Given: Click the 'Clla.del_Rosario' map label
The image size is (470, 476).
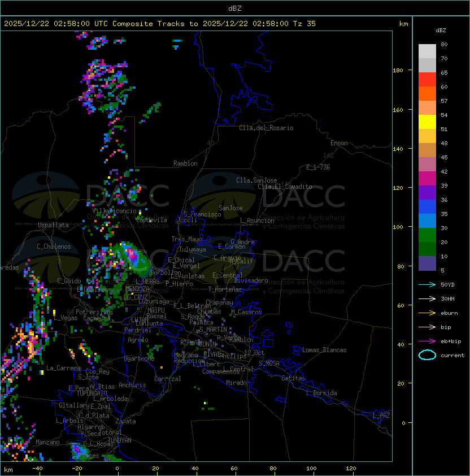Looking at the screenshot, I should click(x=266, y=128).
